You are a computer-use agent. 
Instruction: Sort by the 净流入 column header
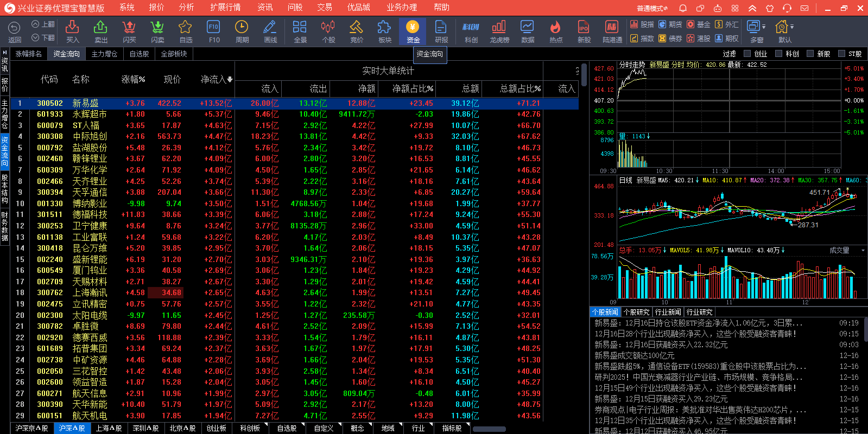(216, 79)
